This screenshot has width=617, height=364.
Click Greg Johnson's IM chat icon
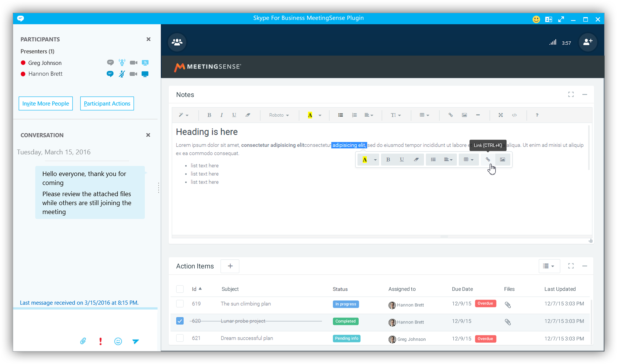coord(110,63)
